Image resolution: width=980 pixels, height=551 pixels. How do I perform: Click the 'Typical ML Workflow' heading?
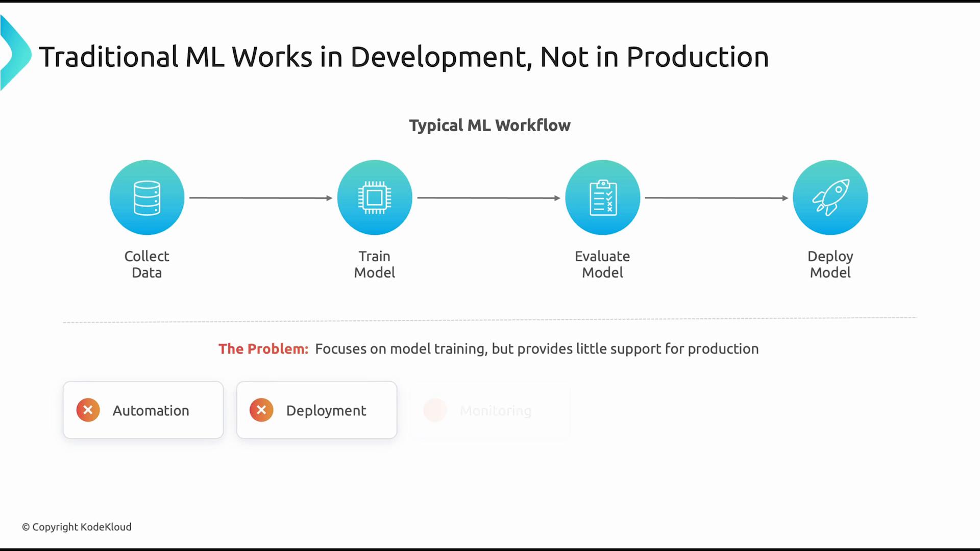click(x=490, y=126)
